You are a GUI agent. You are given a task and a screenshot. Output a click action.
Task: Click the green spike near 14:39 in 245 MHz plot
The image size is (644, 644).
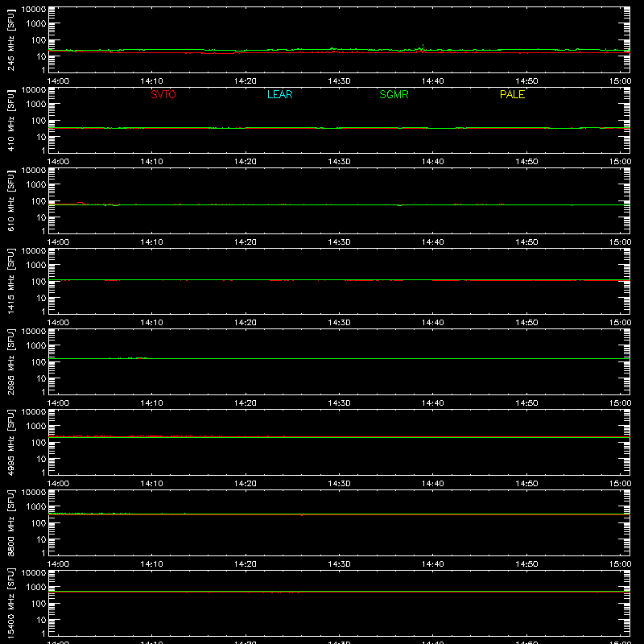[x=423, y=47]
